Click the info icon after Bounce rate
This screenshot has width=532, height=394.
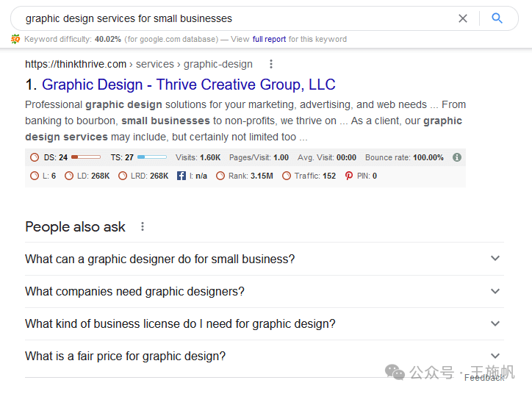[457, 157]
